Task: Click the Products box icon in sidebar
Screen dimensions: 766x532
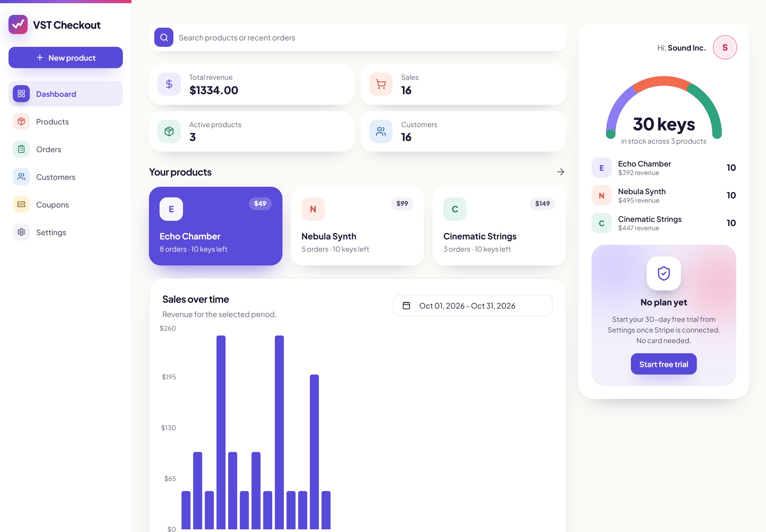Action: pos(21,121)
